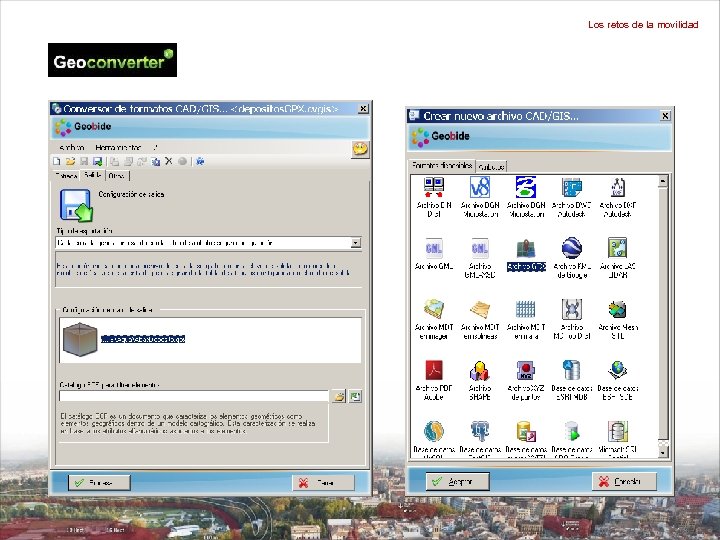Click the browse folder icon beside catalog field
Image resolution: width=720 pixels, height=540 pixels.
(x=339, y=396)
